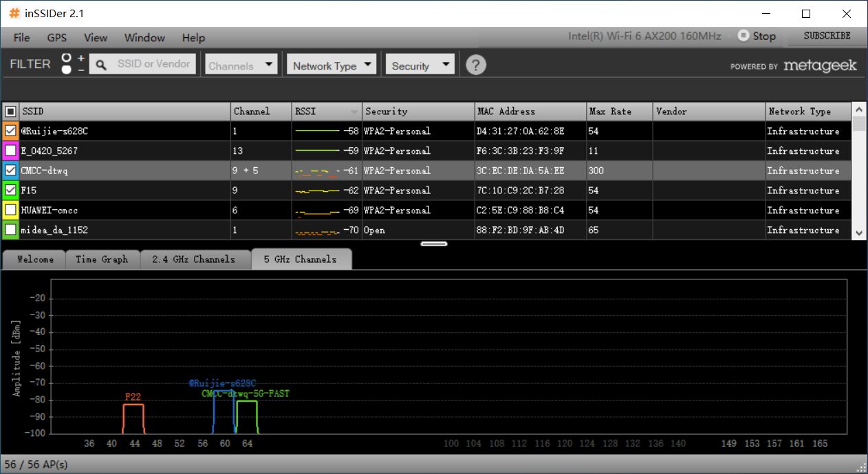Image resolution: width=868 pixels, height=474 pixels.
Task: Uncheck the F15 network checkbox
Action: (10, 190)
